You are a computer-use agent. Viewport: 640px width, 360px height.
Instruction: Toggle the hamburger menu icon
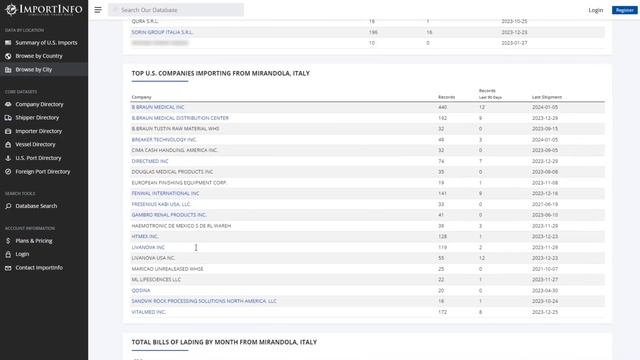pyautogui.click(x=98, y=10)
